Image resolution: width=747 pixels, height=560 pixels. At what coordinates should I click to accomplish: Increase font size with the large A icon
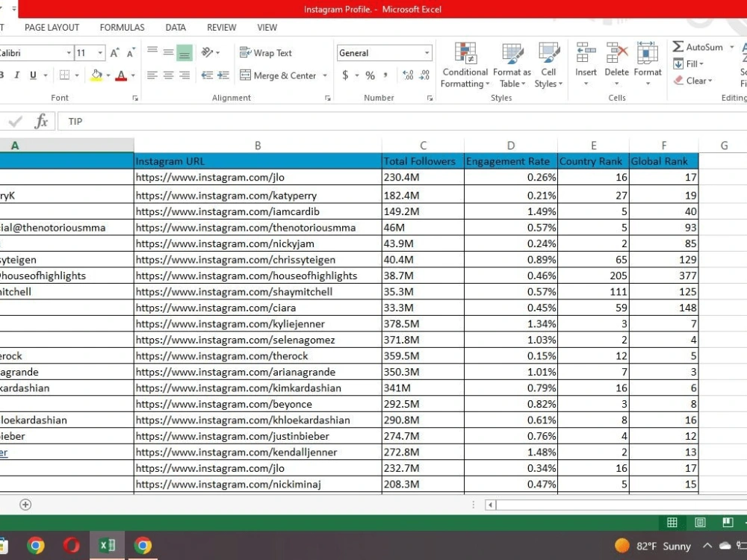click(114, 53)
